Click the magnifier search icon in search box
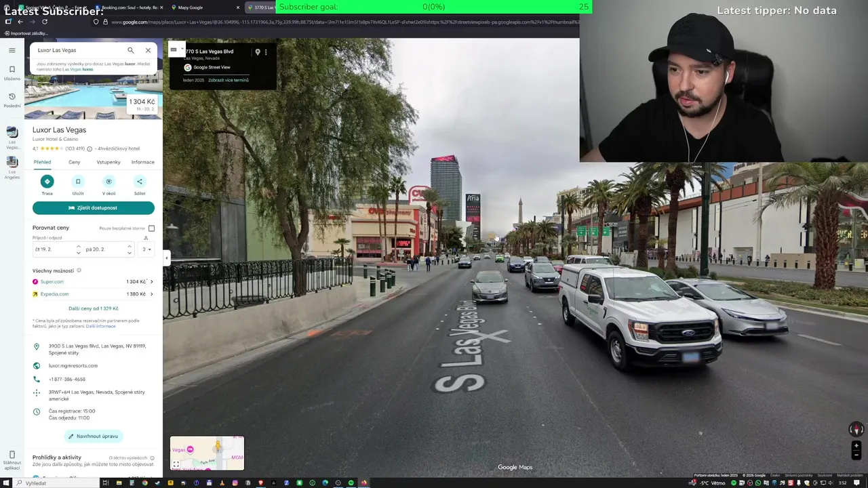The width and height of the screenshot is (868, 488). click(x=131, y=50)
